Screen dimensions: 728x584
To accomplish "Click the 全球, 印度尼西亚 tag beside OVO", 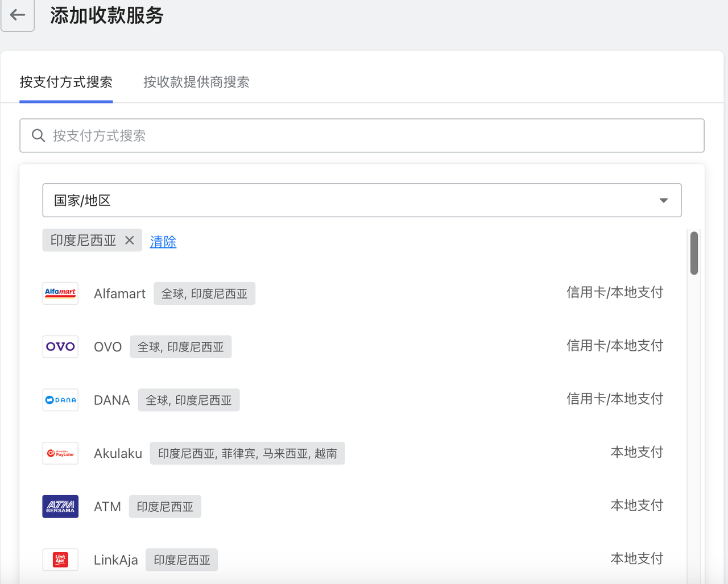I will [180, 346].
